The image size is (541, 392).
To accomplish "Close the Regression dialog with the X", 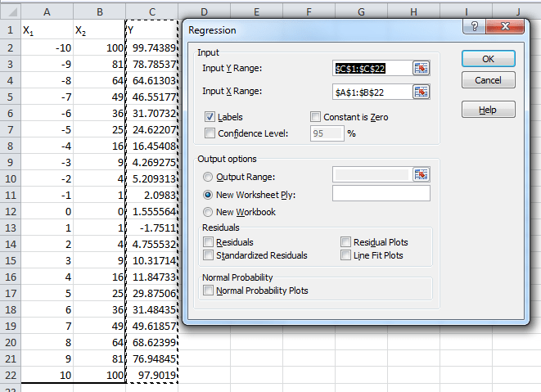I will pos(505,26).
